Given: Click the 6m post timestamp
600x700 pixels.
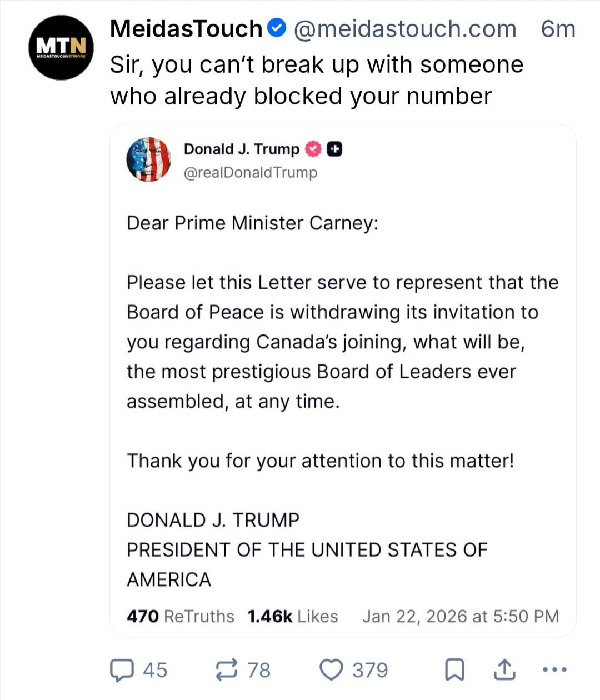Looking at the screenshot, I should [x=558, y=29].
